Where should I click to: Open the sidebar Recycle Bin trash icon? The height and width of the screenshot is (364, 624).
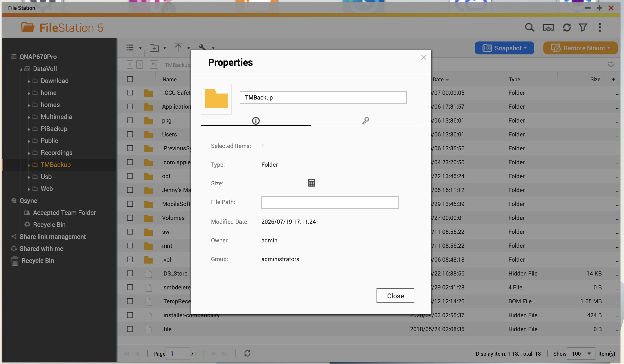pyautogui.click(x=15, y=261)
